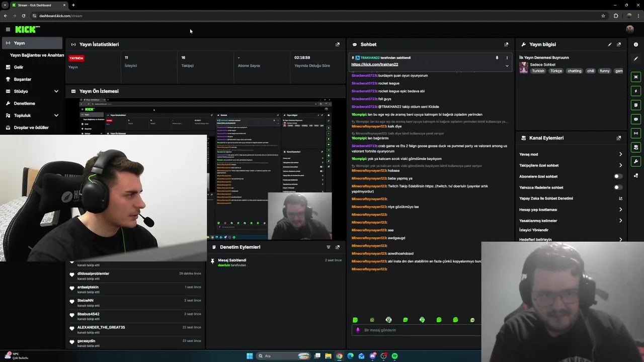
Task: Open the Chrome tab search dropdown
Action: (x=5, y=5)
